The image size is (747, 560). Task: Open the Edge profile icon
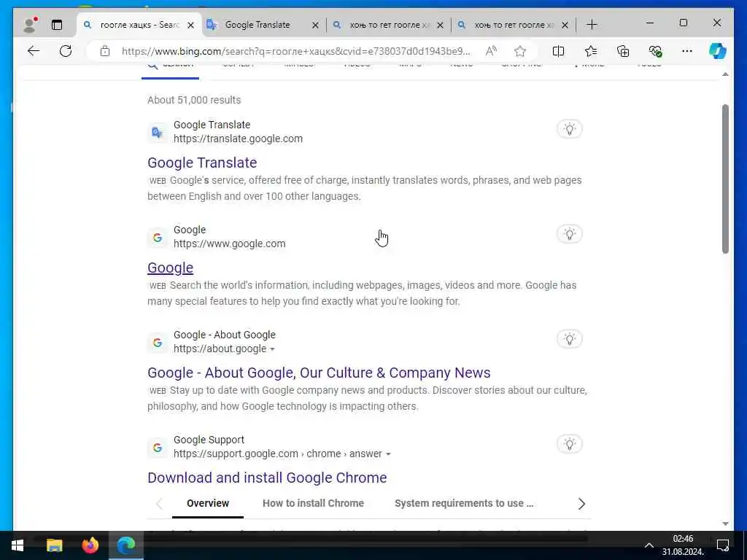click(31, 24)
